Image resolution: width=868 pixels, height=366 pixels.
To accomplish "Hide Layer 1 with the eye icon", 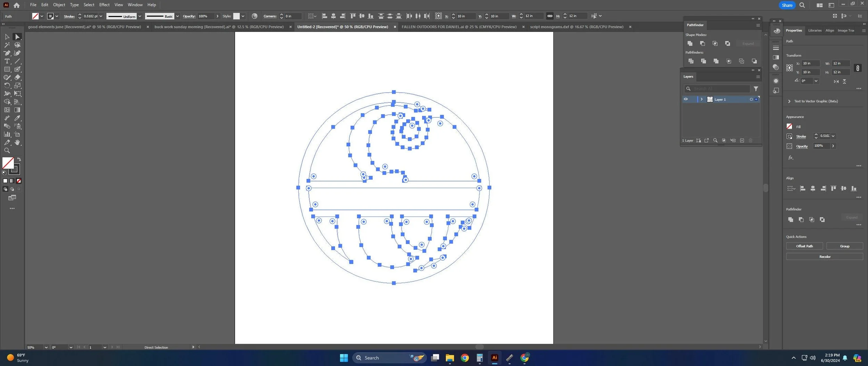I will click(686, 99).
